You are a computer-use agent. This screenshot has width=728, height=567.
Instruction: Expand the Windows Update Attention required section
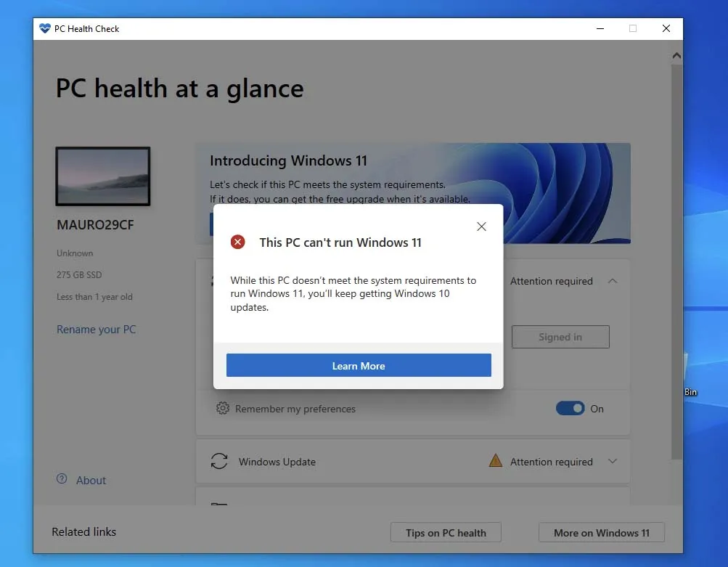pos(612,461)
